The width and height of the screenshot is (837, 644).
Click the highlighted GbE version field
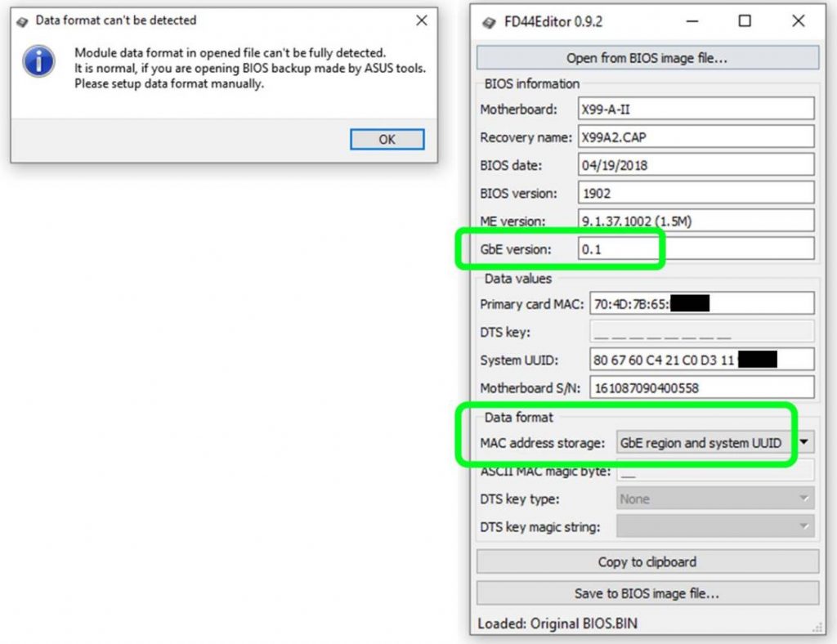(701, 249)
